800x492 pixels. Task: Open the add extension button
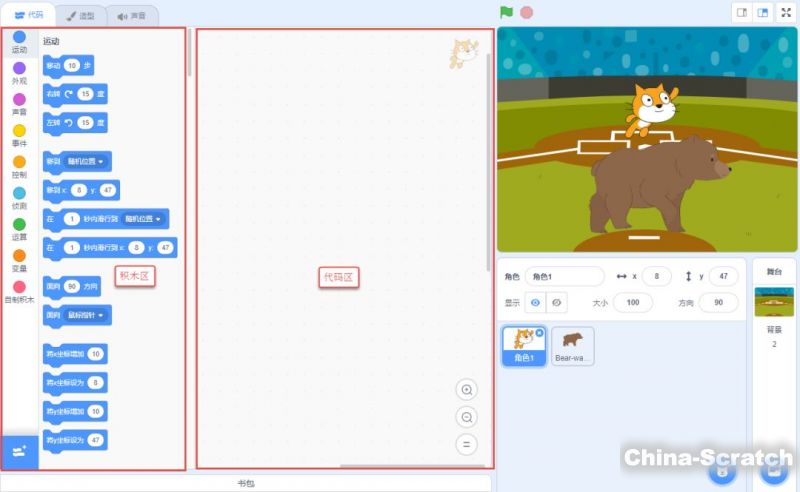coord(19,452)
